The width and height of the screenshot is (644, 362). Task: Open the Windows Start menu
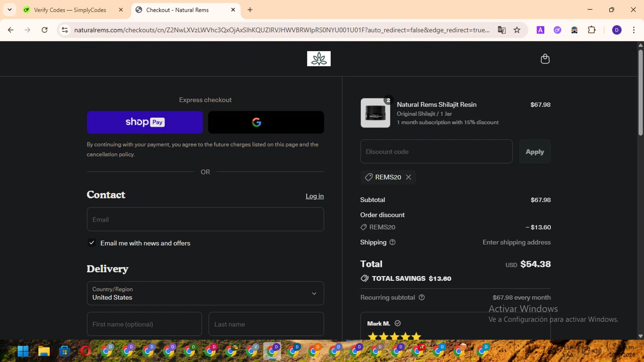pos(23,351)
